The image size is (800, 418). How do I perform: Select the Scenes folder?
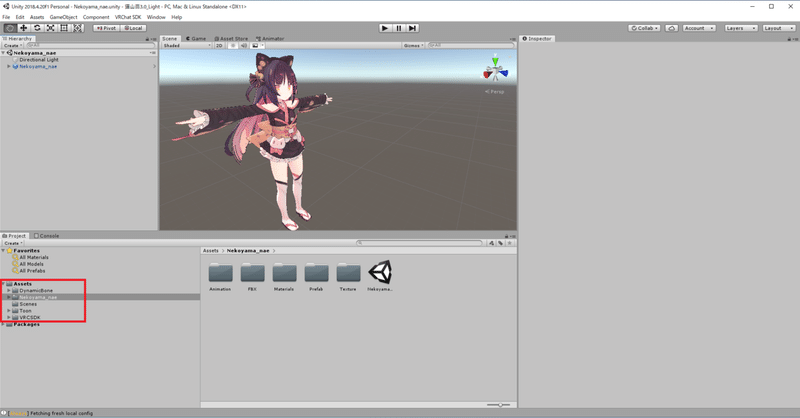(x=28, y=304)
